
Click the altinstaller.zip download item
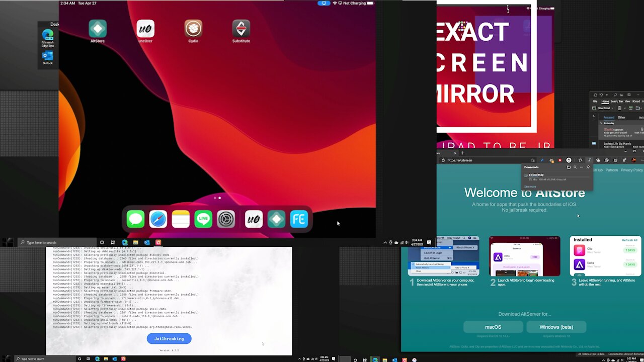tap(556, 176)
